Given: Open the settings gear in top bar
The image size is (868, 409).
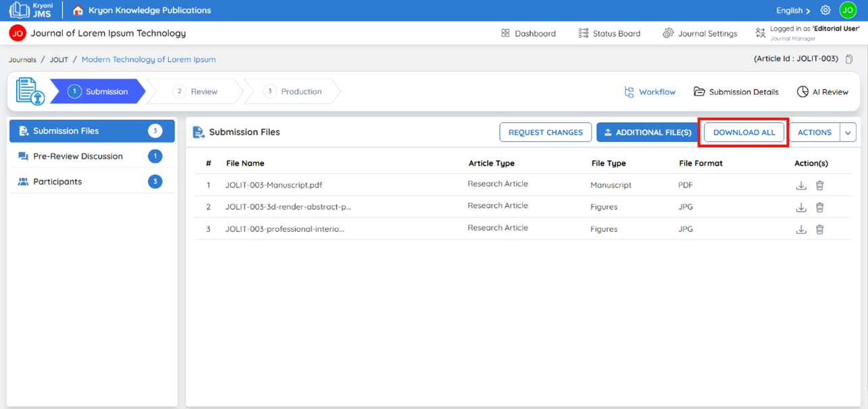Looking at the screenshot, I should tap(825, 10).
